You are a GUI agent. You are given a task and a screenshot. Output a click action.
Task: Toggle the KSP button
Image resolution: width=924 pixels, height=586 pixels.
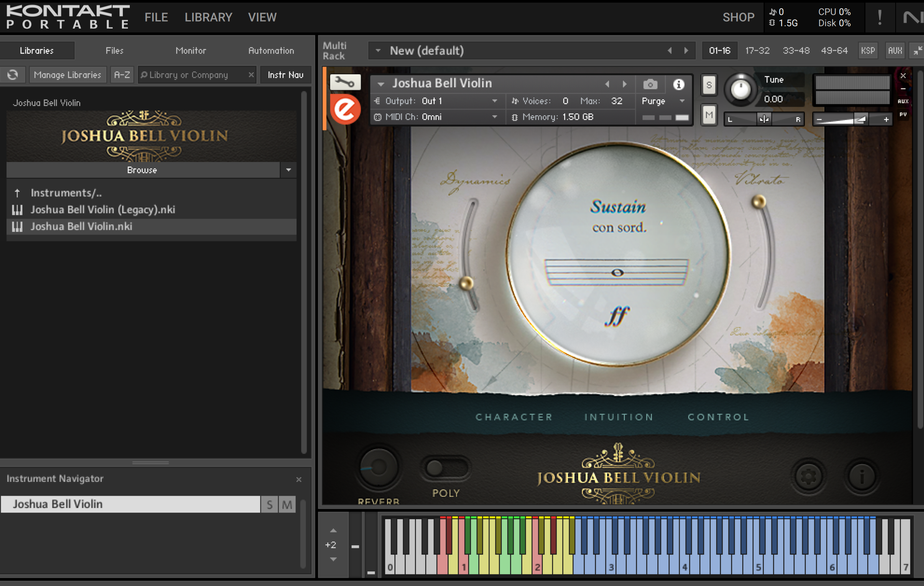tap(868, 51)
